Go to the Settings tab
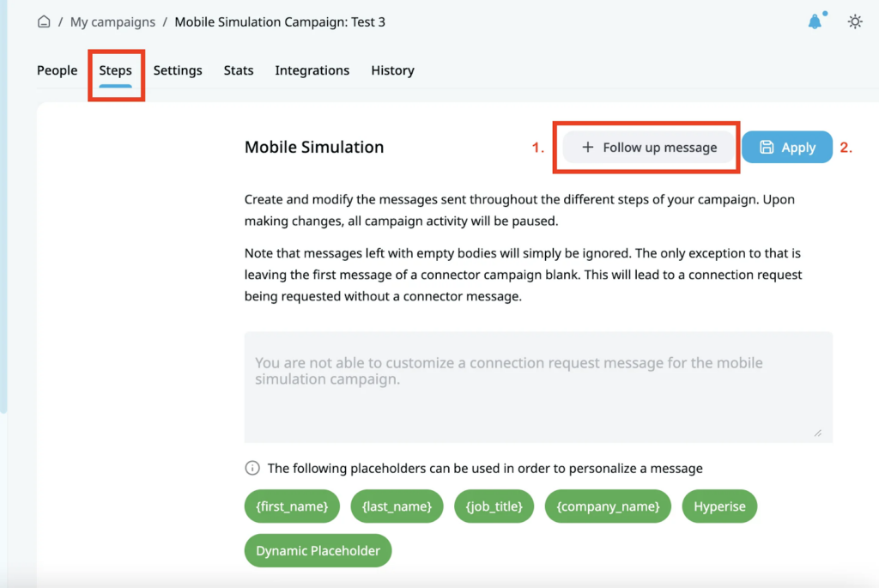The image size is (879, 588). click(178, 70)
